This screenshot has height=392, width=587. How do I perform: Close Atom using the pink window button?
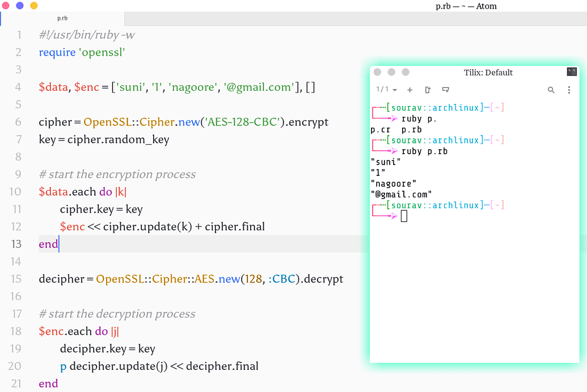pos(6,6)
